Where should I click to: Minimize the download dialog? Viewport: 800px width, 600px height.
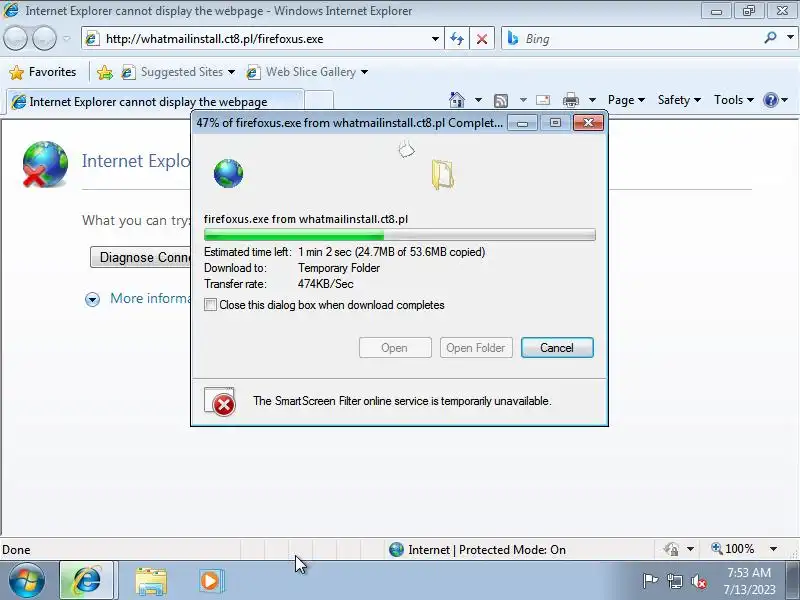coord(522,123)
